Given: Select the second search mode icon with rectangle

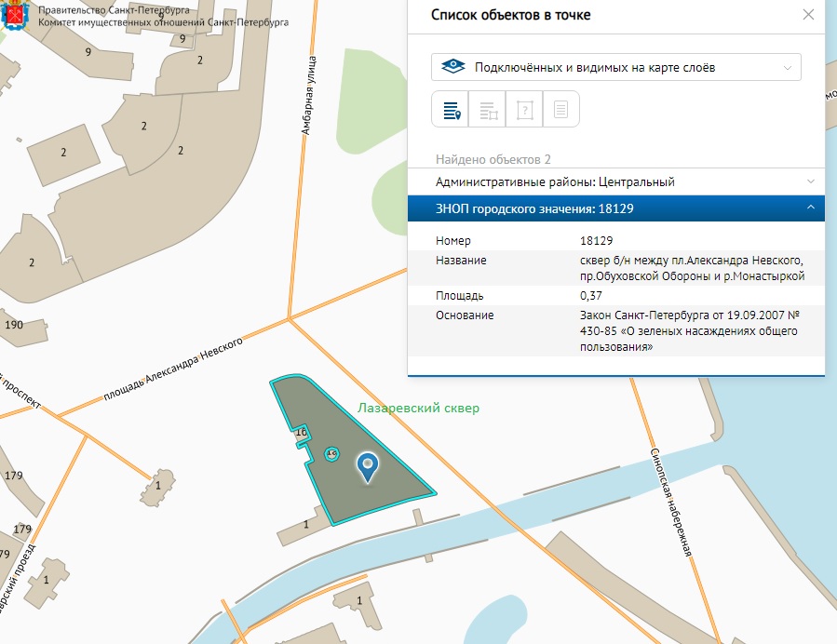Looking at the screenshot, I should click(487, 110).
